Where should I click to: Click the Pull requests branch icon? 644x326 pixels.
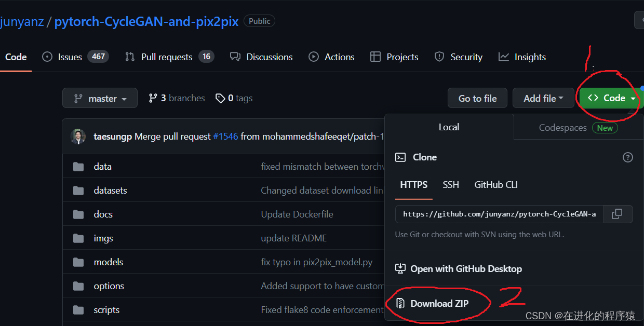point(130,57)
